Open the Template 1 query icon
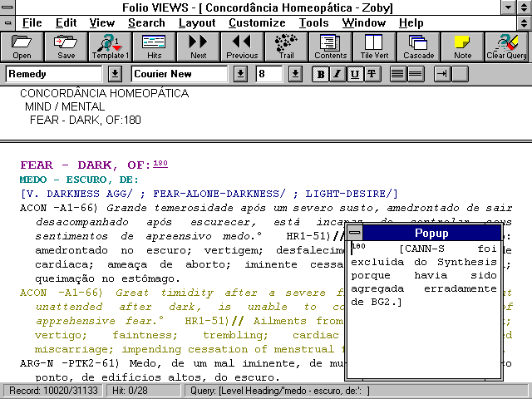This screenshot has height=399, width=532. coord(110,47)
